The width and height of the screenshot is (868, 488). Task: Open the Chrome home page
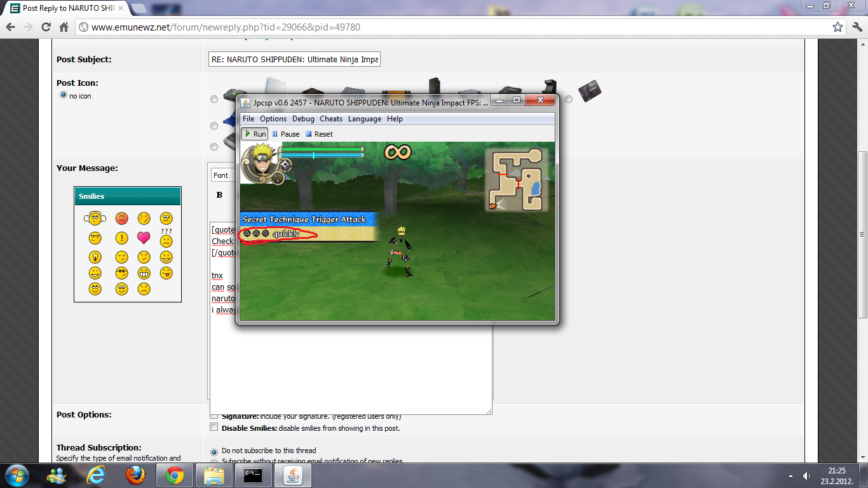64,27
